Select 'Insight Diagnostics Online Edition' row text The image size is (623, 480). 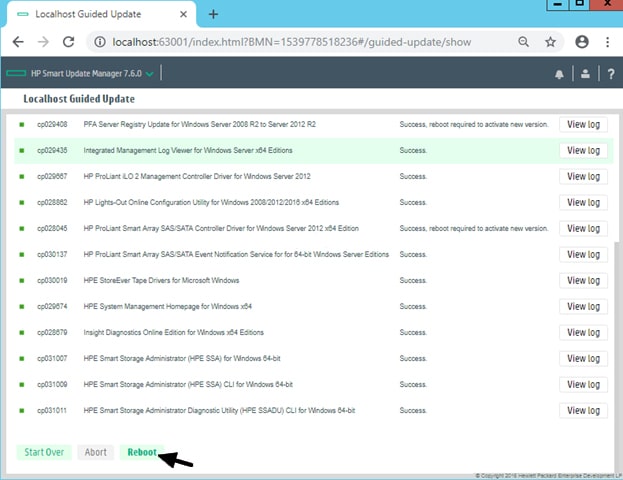173,333
